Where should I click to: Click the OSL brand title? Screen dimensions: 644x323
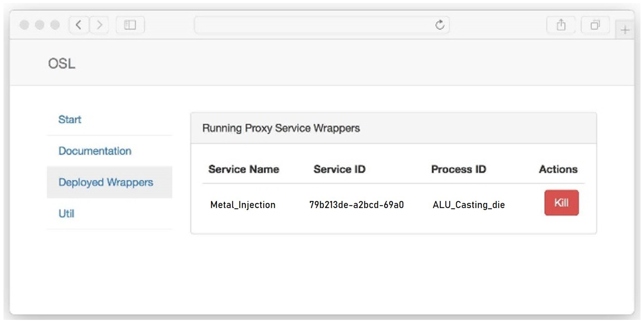tap(62, 63)
